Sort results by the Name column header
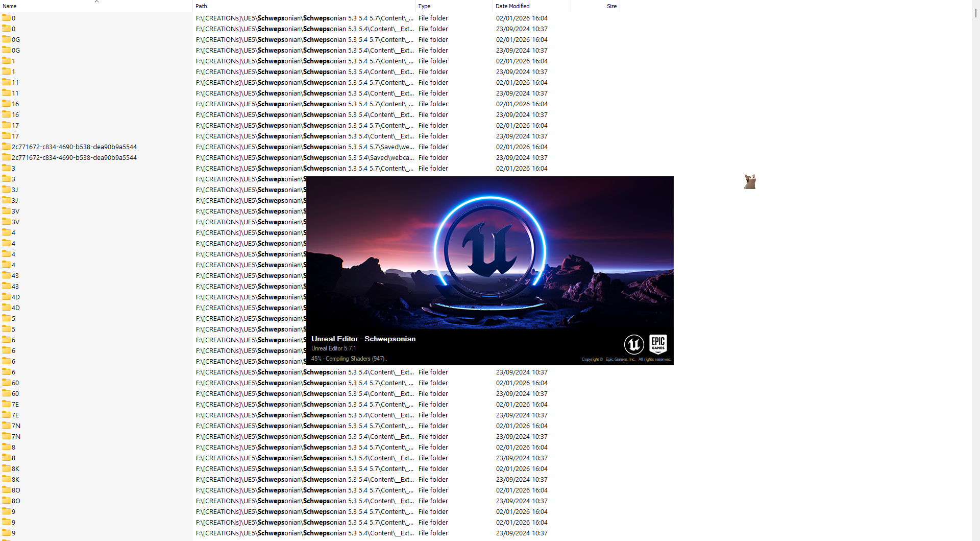The width and height of the screenshot is (980, 541). (x=10, y=6)
